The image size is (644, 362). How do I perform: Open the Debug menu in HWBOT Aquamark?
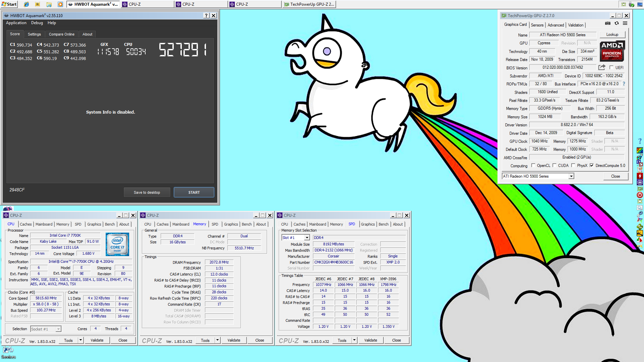[37, 23]
